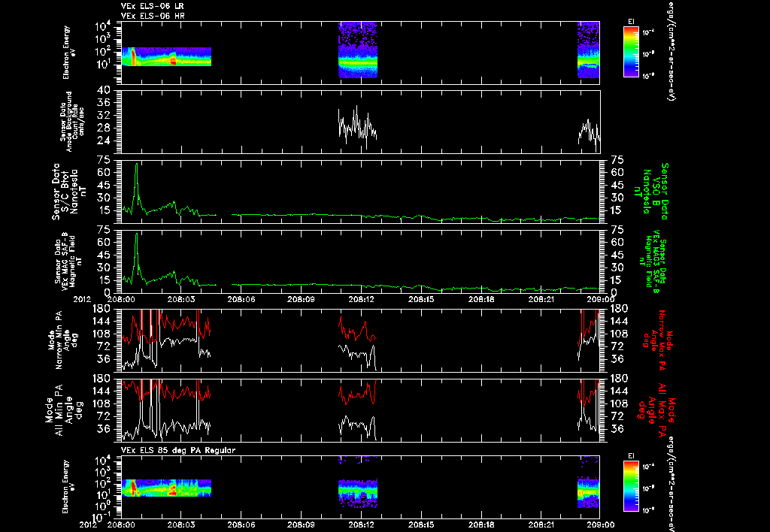Click the "208:12" label on the magnetic field time axis
The height and width of the screenshot is (532, 770).
(361, 299)
